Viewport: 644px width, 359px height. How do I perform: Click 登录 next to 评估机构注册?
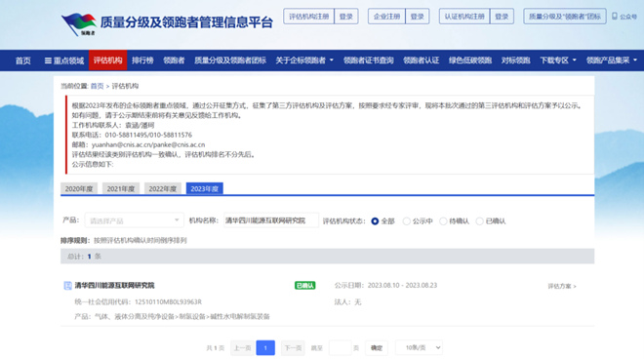(346, 17)
